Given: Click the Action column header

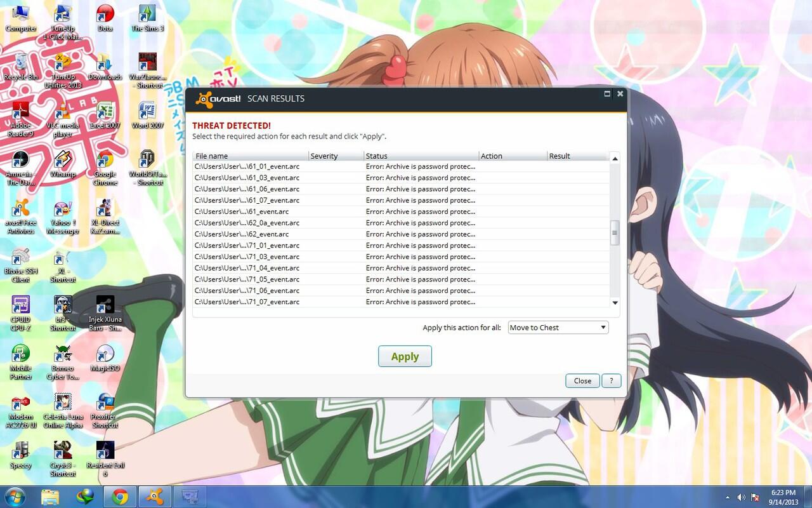Looking at the screenshot, I should coord(513,156).
